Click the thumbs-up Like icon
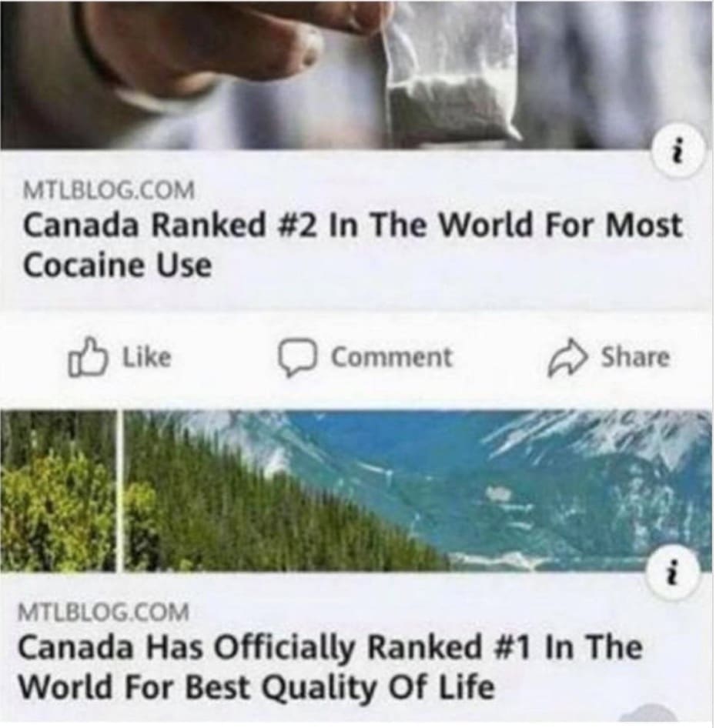Image resolution: width=716 pixels, height=728 pixels. click(87, 356)
